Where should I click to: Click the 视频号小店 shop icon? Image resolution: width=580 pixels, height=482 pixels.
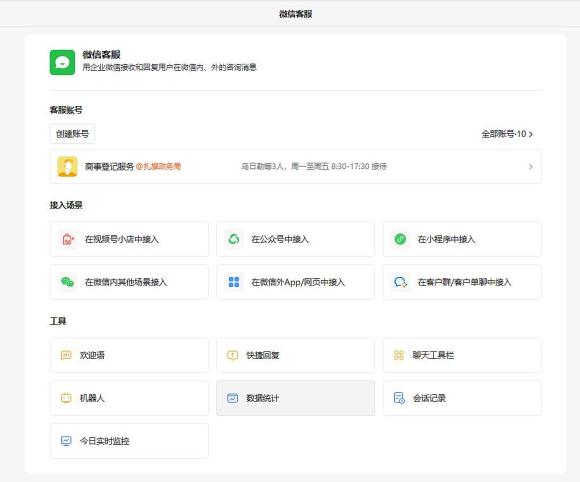[x=67, y=239]
